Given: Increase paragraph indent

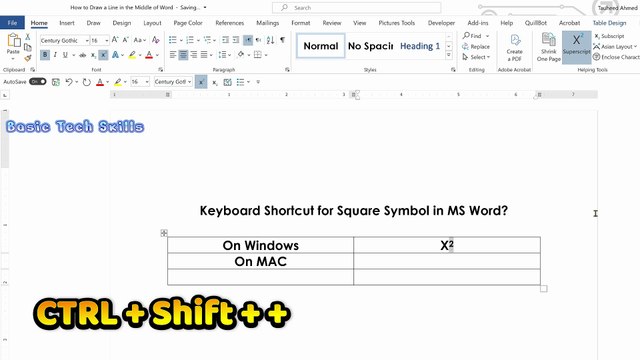Looking at the screenshot, I should (x=236, y=40).
